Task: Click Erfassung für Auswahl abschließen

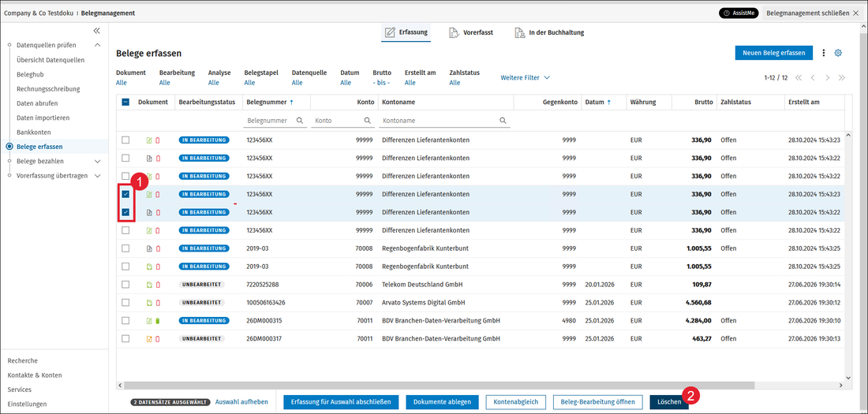Action: (x=341, y=402)
